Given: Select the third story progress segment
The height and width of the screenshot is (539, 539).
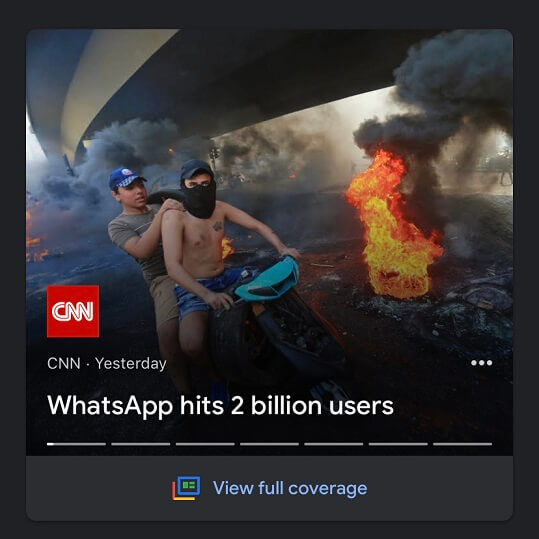Looking at the screenshot, I should (x=205, y=444).
